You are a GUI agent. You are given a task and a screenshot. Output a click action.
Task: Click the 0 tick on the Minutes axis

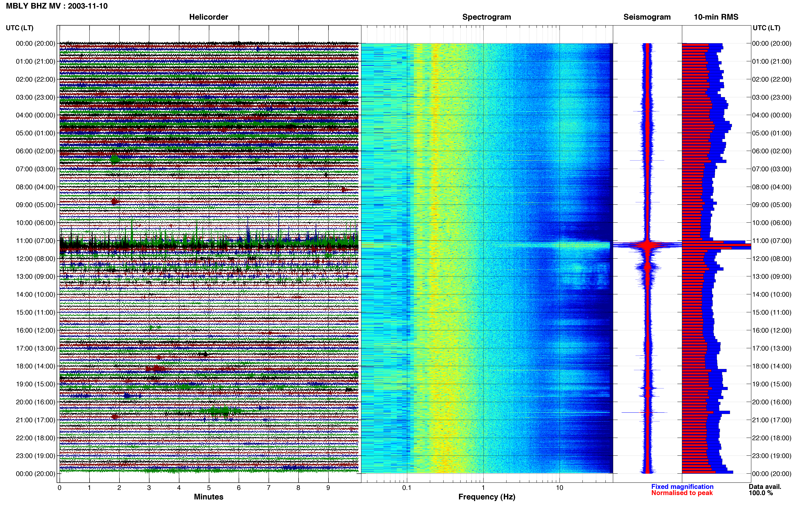[59, 488]
